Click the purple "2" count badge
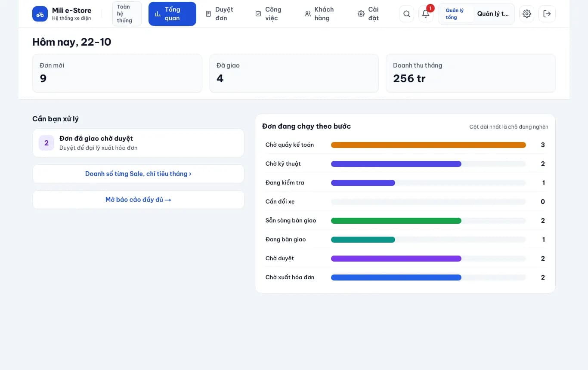Viewport: 588px width, 370px height. [46, 143]
